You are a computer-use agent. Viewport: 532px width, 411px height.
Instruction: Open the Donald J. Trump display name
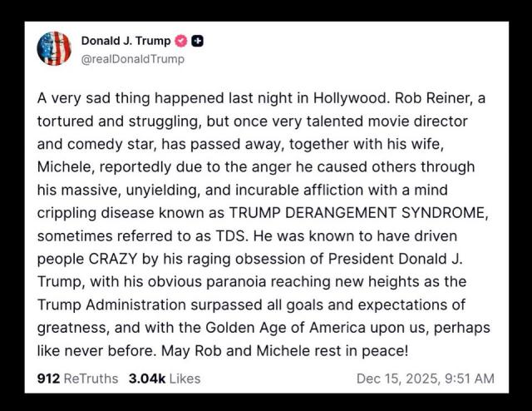126,41
